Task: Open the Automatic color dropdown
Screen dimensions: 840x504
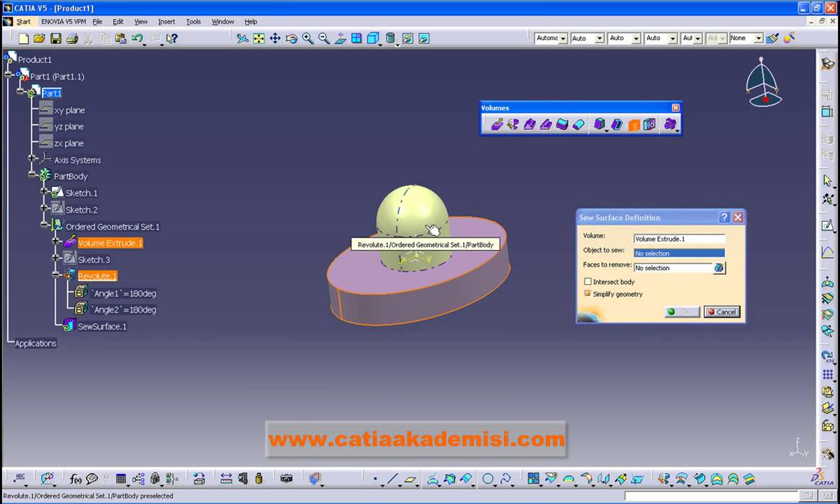Action: (563, 38)
